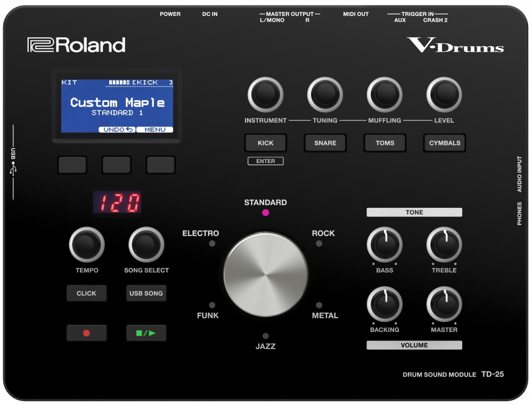Select the ELECTRO kit indicator
This screenshot has width=532, height=405.
212,244
